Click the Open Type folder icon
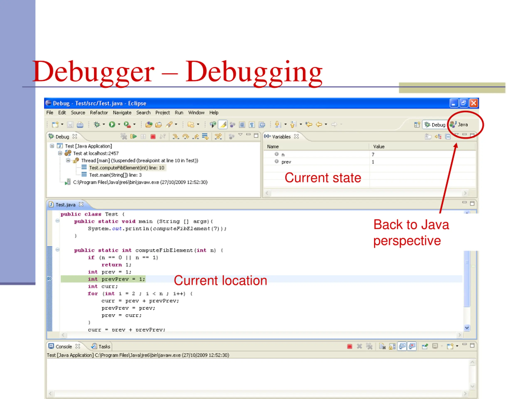 point(149,124)
